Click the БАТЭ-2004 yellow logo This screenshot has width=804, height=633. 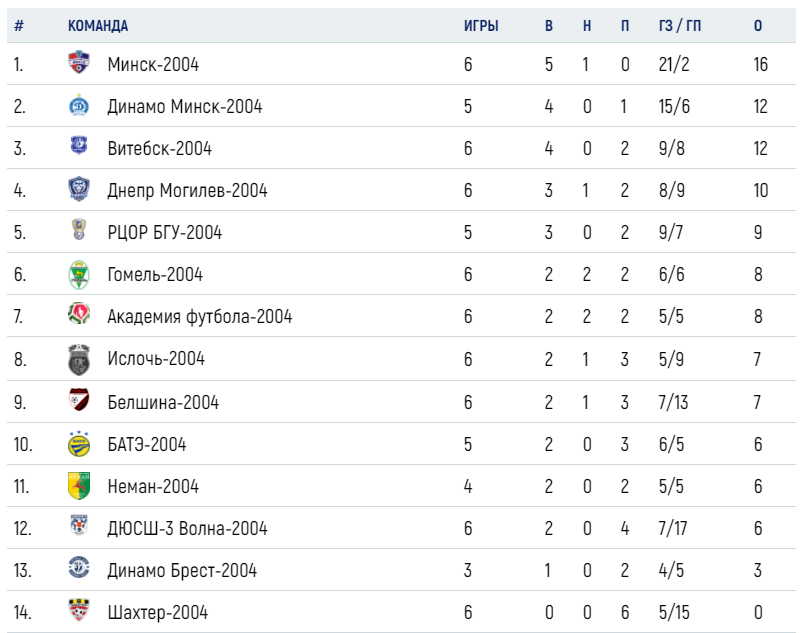tap(79, 444)
